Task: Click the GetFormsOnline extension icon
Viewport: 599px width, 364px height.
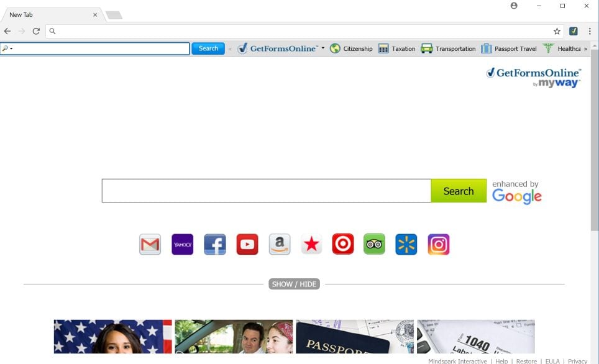Action: tap(574, 31)
